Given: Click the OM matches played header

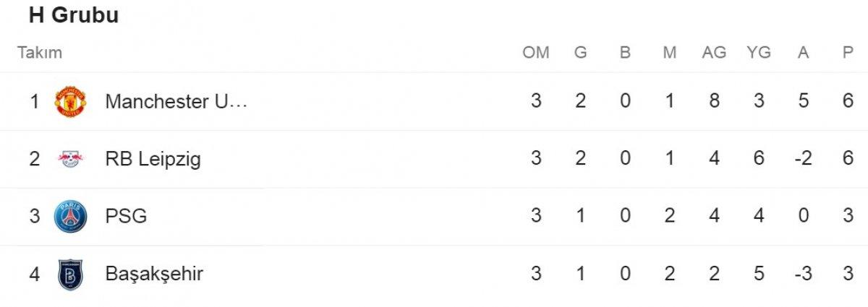Looking at the screenshot, I should click(x=536, y=53).
